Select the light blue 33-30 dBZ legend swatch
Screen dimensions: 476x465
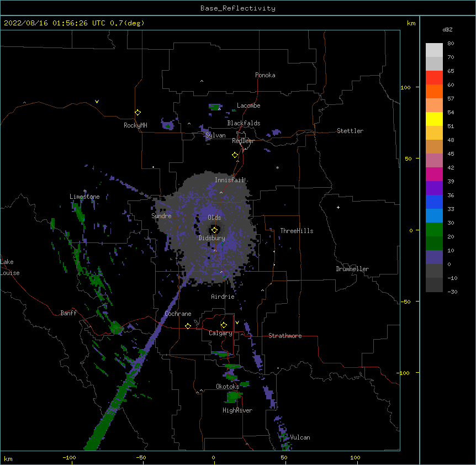[434, 216]
